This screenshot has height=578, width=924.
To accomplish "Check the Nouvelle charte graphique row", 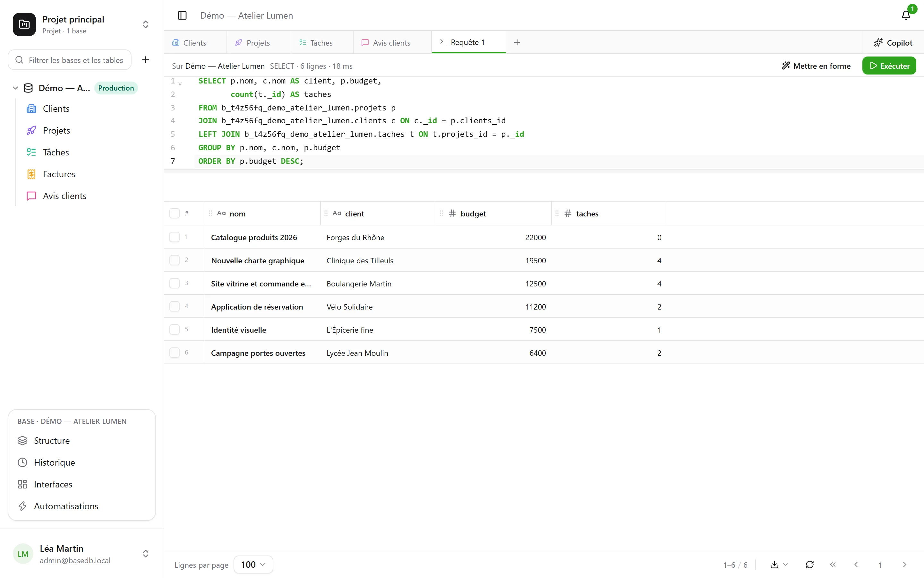I will point(175,260).
